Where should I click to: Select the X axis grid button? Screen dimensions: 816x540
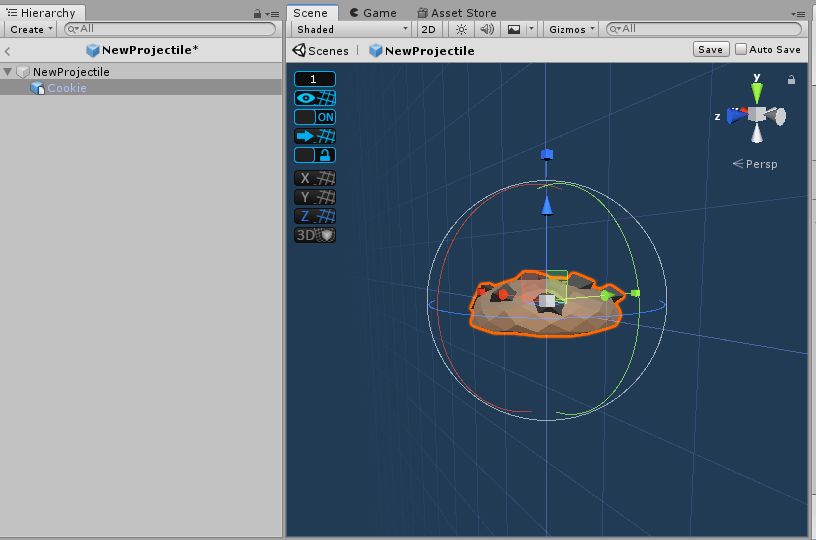pos(315,178)
